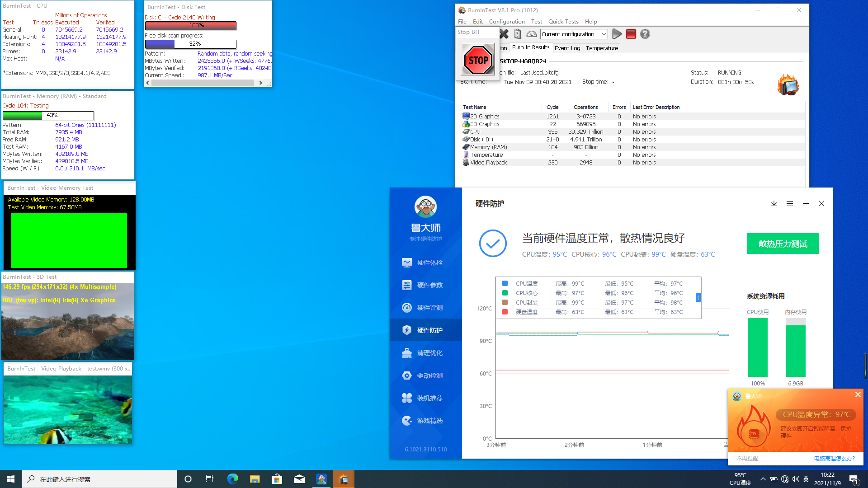Open the Help question-mark icon in BurnInTest toolbar
Image resolution: width=868 pixels, height=488 pixels.
point(645,34)
